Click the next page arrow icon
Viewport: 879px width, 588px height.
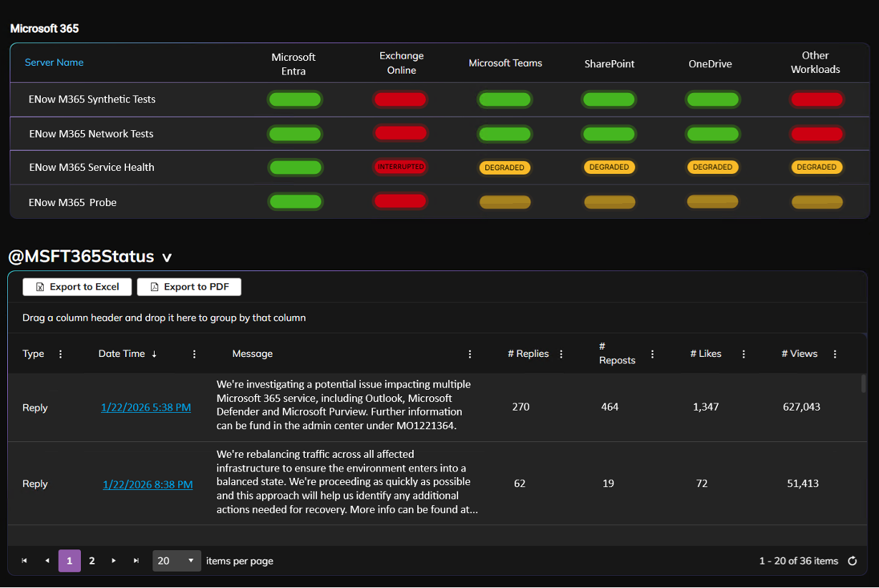tap(113, 561)
